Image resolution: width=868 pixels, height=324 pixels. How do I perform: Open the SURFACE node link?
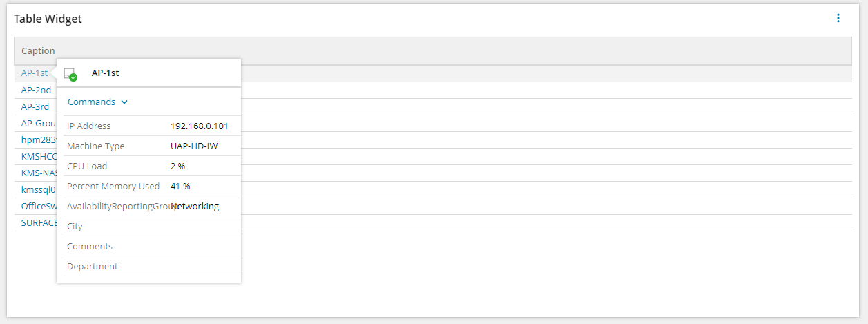[x=39, y=222]
